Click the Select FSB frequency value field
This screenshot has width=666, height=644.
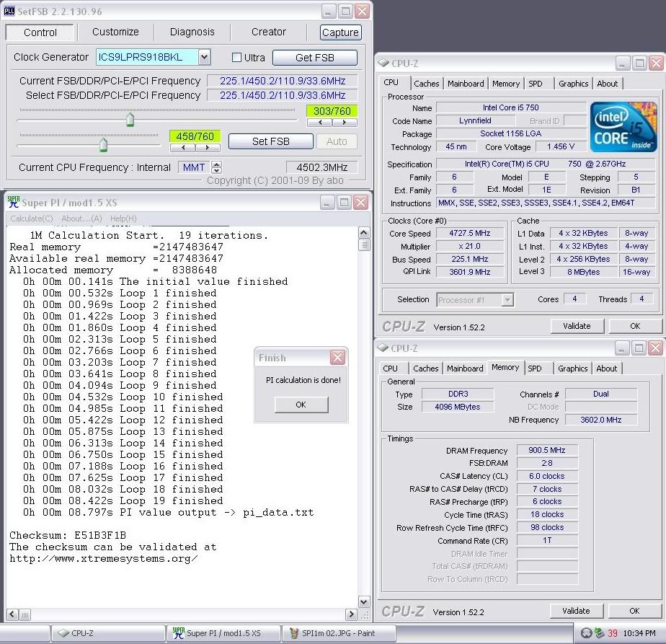point(283,95)
